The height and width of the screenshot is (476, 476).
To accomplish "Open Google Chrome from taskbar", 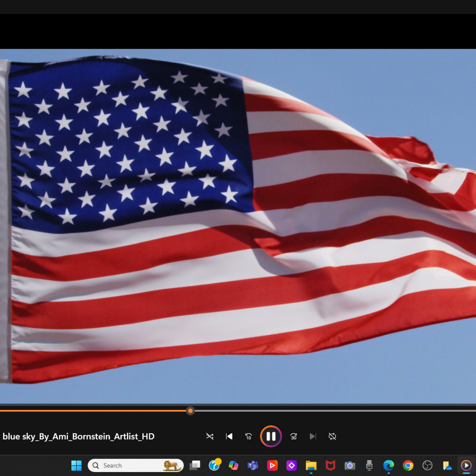I will [408, 465].
